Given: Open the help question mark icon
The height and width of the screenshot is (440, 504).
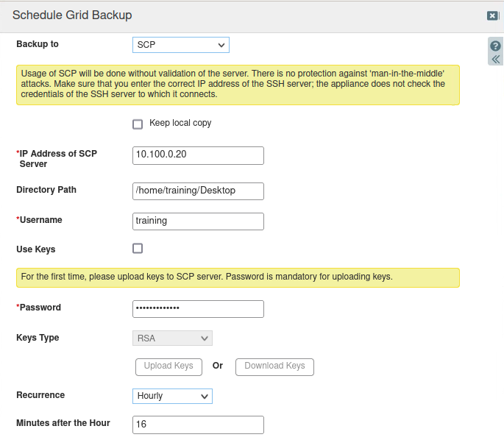Looking at the screenshot, I should [495, 46].
